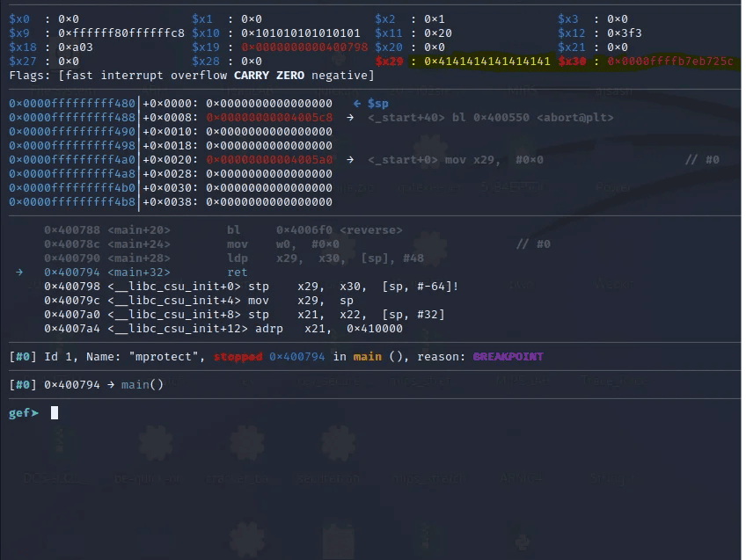Click main() in the backtrace line
The image size is (746, 560).
point(143,384)
